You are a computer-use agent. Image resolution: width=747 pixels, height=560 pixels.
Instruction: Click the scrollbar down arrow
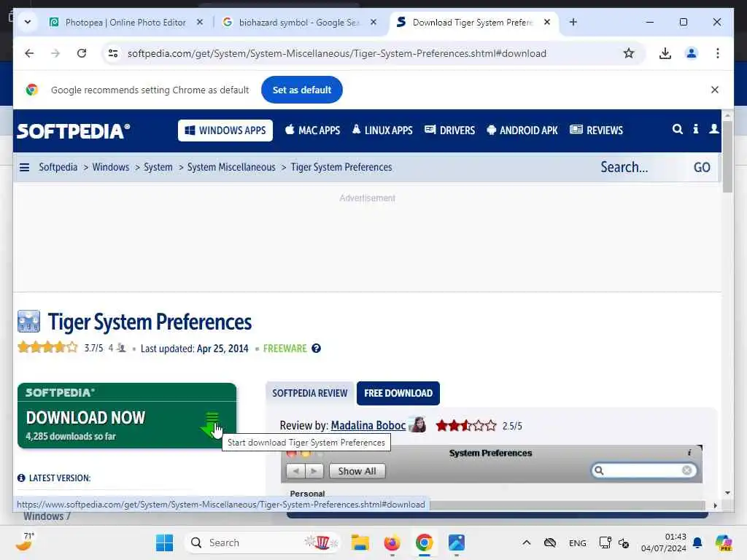pyautogui.click(x=727, y=493)
